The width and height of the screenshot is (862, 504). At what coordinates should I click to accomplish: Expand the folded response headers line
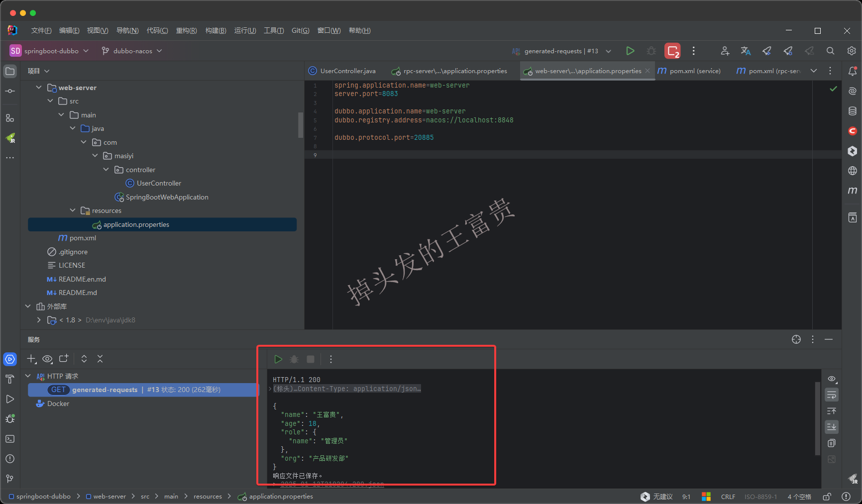270,389
